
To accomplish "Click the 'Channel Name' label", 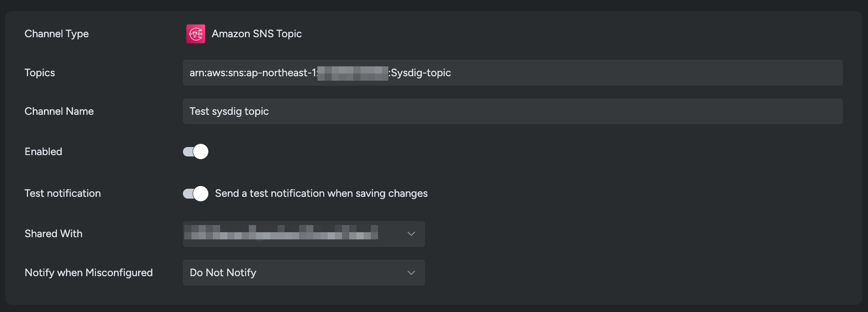I will [x=59, y=111].
